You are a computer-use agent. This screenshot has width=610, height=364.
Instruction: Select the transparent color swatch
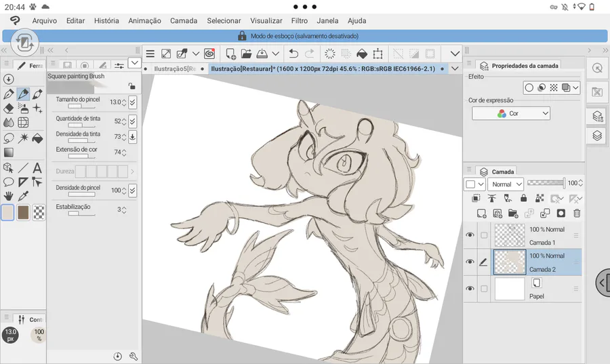(39, 213)
